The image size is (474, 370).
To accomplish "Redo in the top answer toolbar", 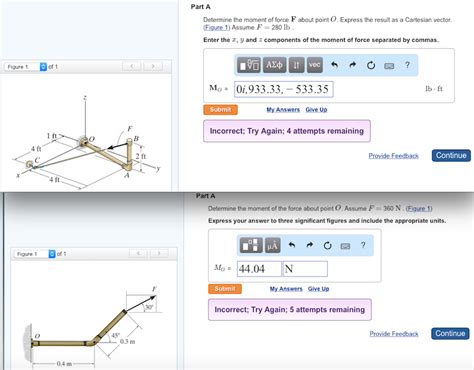I will [353, 65].
